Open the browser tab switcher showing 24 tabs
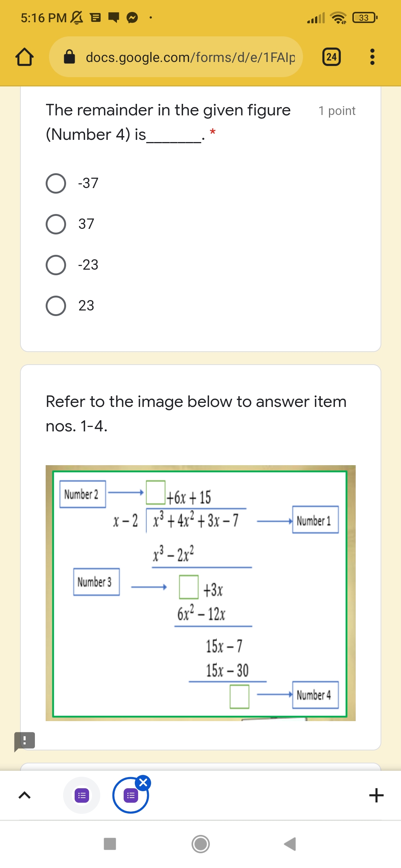Image resolution: width=401 pixels, height=868 pixels. [x=330, y=57]
